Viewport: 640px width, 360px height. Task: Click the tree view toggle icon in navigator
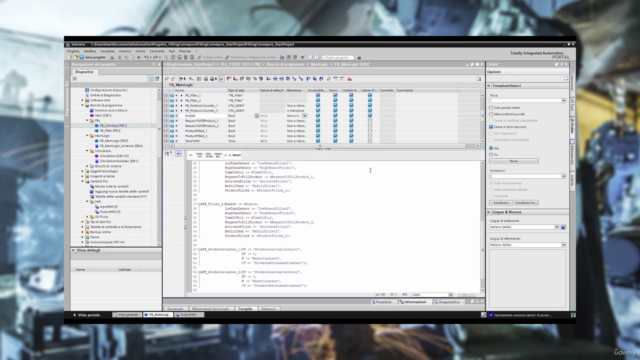(151, 78)
